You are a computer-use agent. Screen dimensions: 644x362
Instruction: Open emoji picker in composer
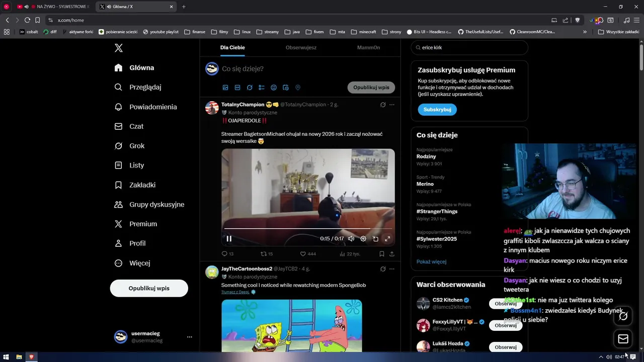pos(274,87)
